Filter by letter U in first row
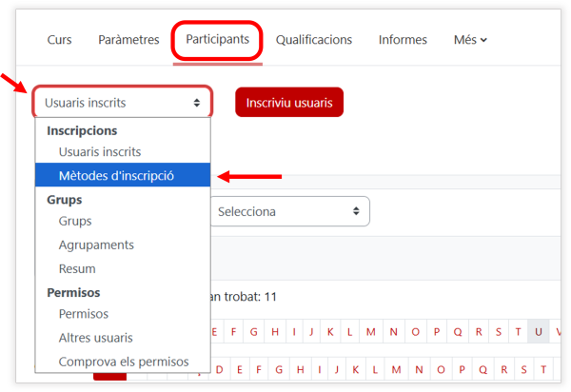The height and width of the screenshot is (392, 571). point(539,331)
